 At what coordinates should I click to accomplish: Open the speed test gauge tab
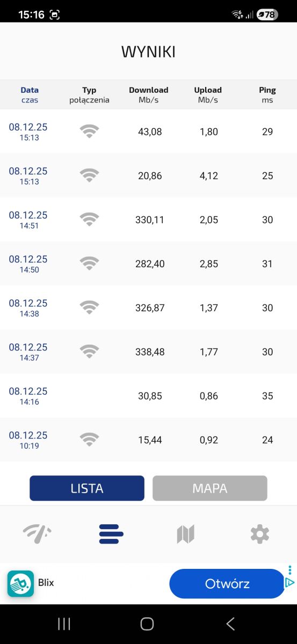coord(37,534)
